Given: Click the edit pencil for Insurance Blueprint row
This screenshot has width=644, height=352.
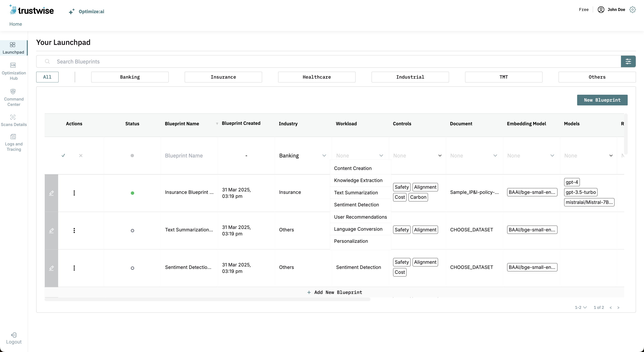Looking at the screenshot, I should tap(51, 193).
